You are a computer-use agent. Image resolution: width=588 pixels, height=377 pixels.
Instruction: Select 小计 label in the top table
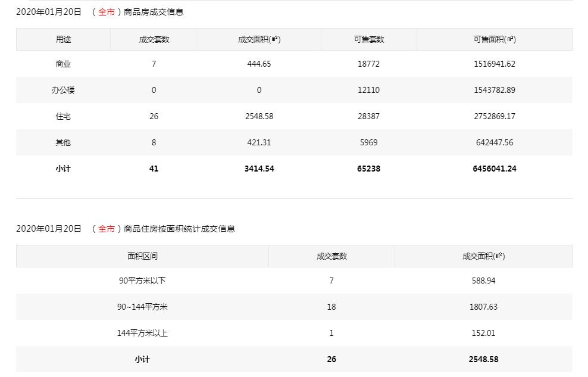63,169
